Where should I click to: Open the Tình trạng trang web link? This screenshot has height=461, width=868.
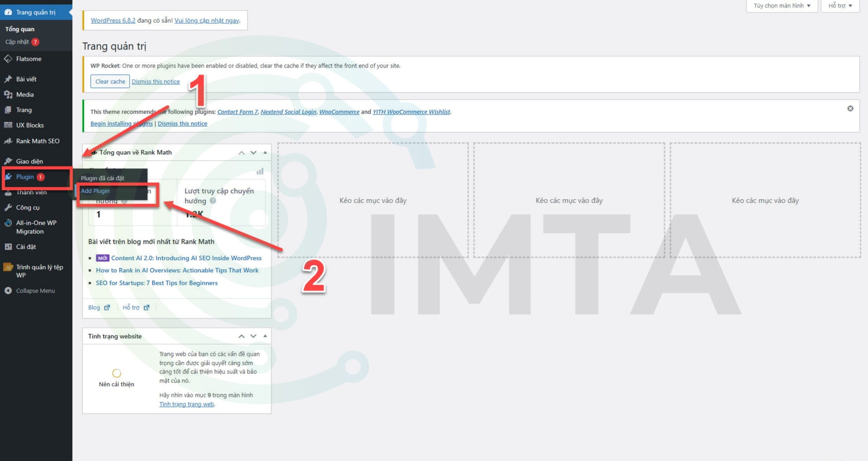[x=186, y=404]
